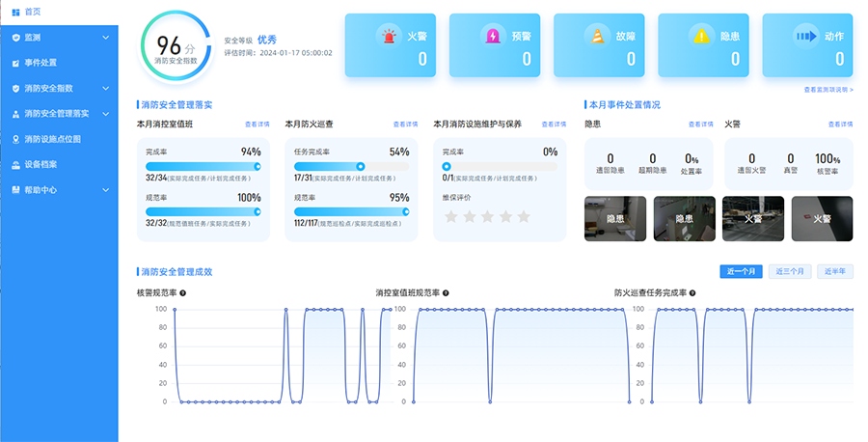Open 设备档案 from the sidebar
This screenshot has width=868, height=442.
pyautogui.click(x=40, y=164)
